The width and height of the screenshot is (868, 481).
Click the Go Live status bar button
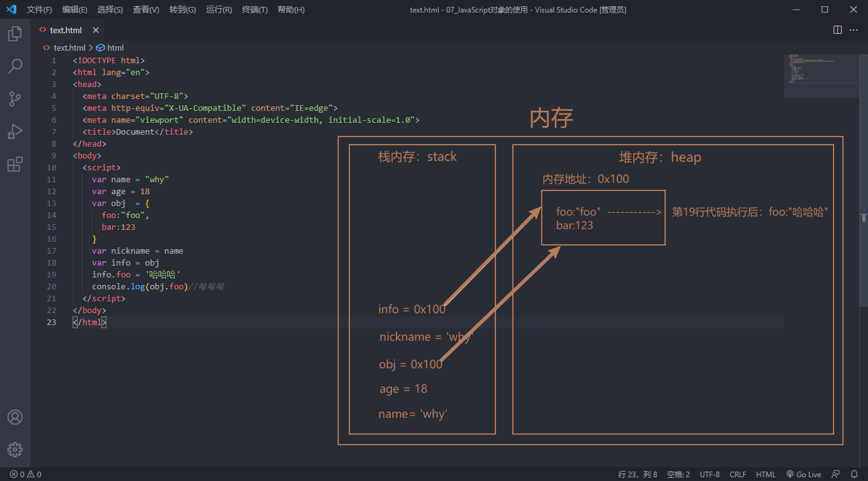[803, 474]
